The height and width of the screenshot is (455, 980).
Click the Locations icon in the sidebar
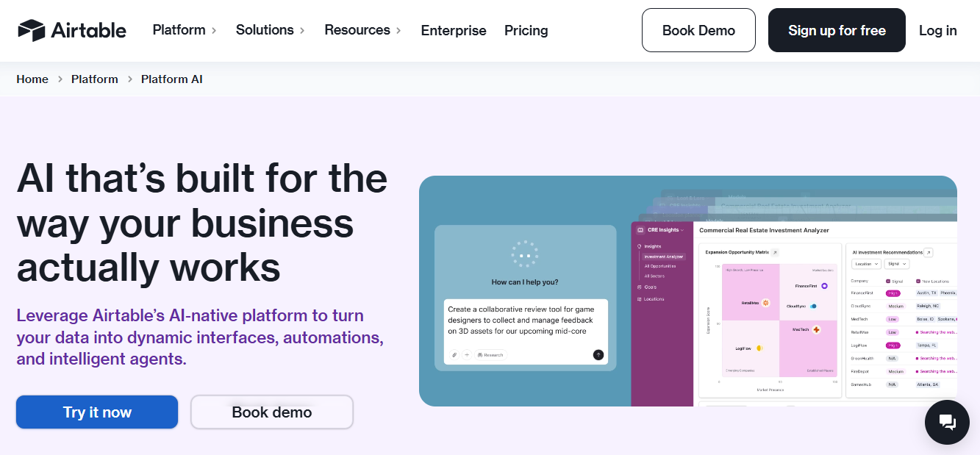[639, 298]
